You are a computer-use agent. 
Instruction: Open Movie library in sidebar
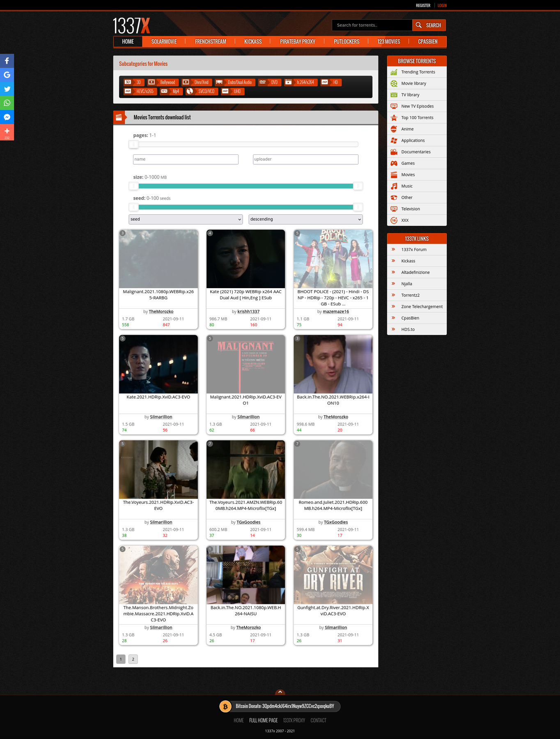417,83
